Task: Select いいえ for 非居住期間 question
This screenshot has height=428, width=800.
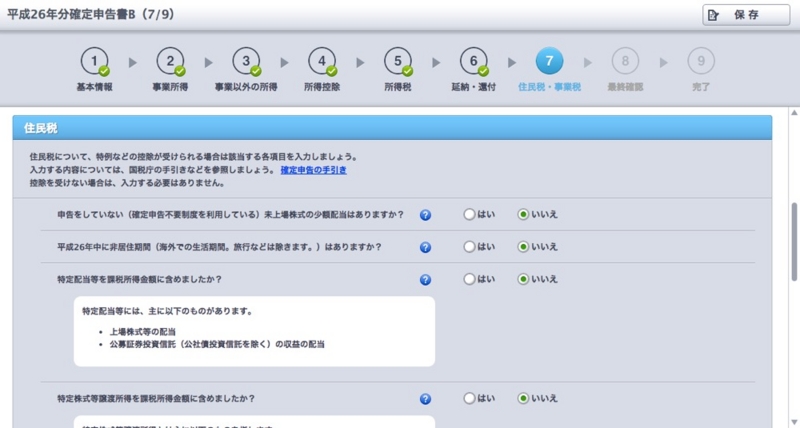Action: point(523,247)
